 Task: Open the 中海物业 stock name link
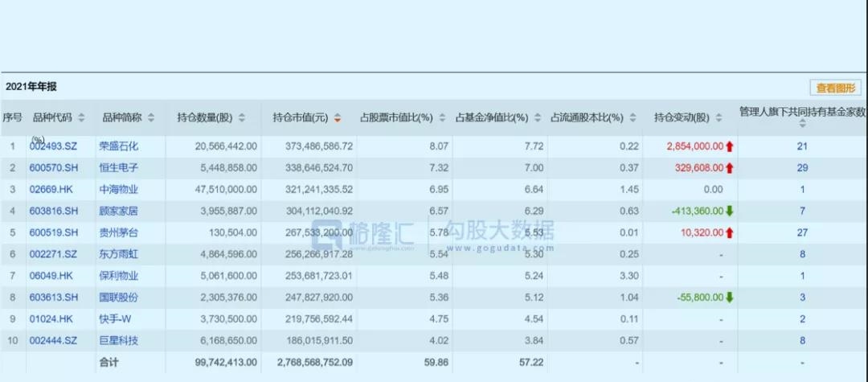point(118,189)
